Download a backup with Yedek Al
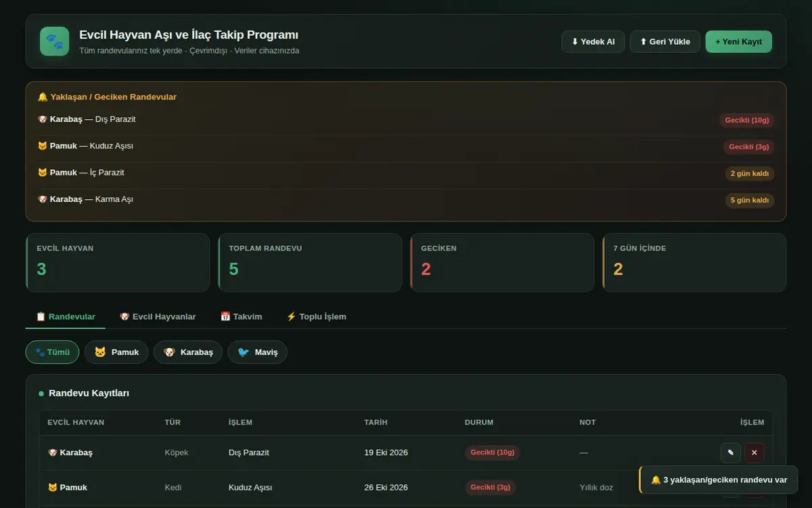The height and width of the screenshot is (508, 812). tap(593, 41)
